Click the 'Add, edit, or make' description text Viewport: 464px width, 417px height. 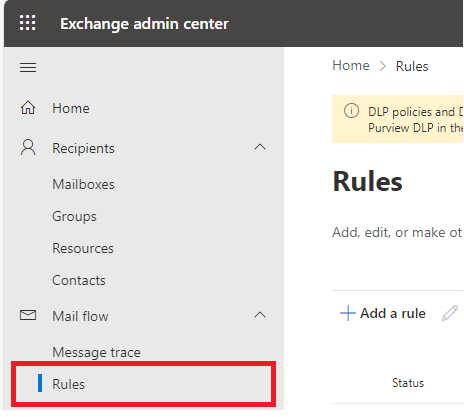[x=397, y=232]
